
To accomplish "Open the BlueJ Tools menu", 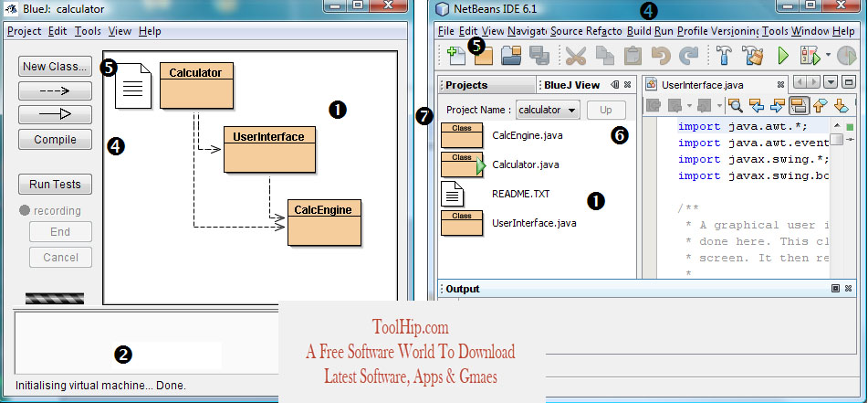I will coord(88,31).
